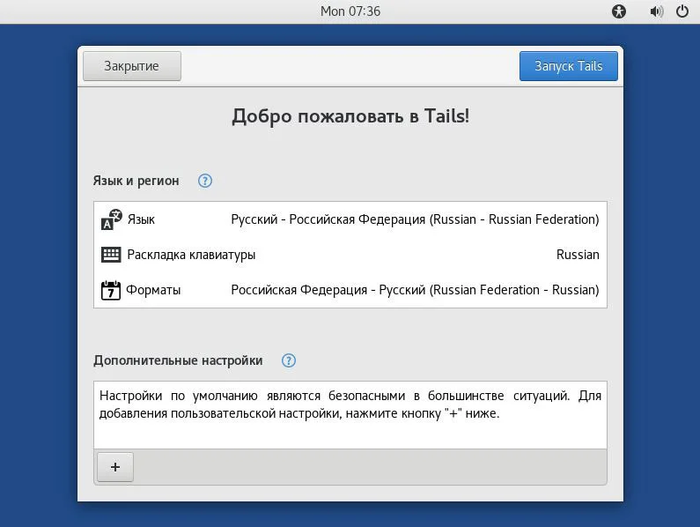Open help for Язык и регион
The height and width of the screenshot is (527, 700).
[205, 181]
